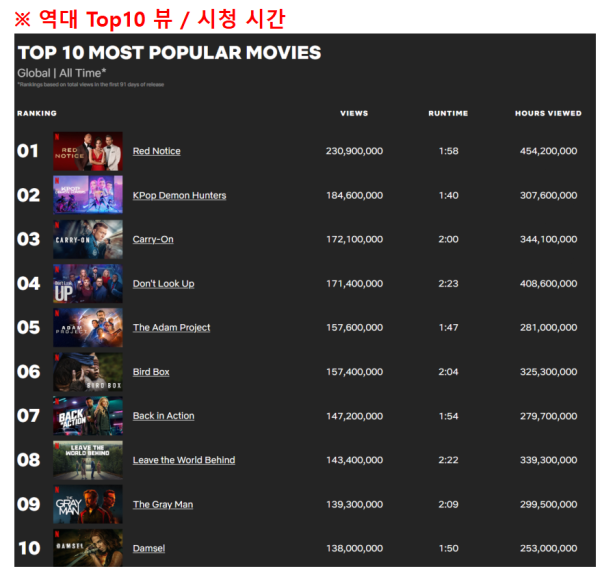Click hours viewed 408,600,000

click(548, 284)
